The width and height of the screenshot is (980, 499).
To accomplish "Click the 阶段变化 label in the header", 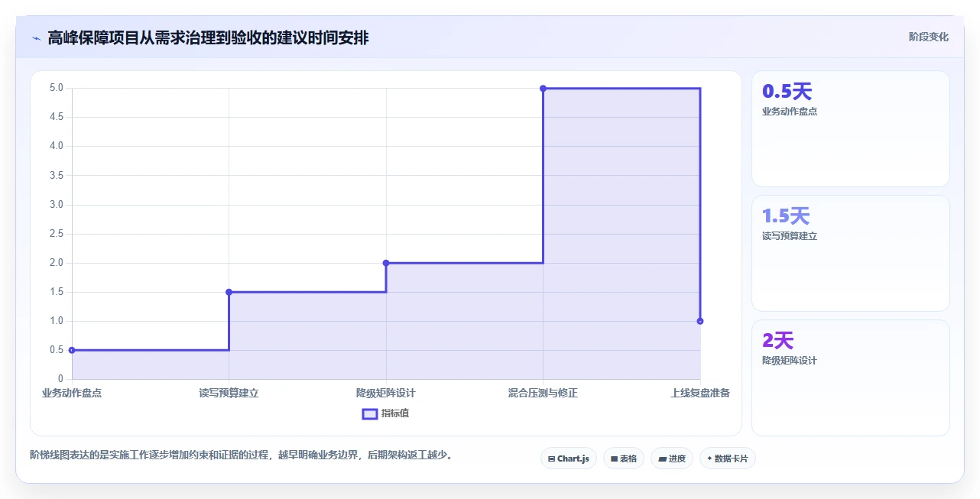I will click(929, 37).
